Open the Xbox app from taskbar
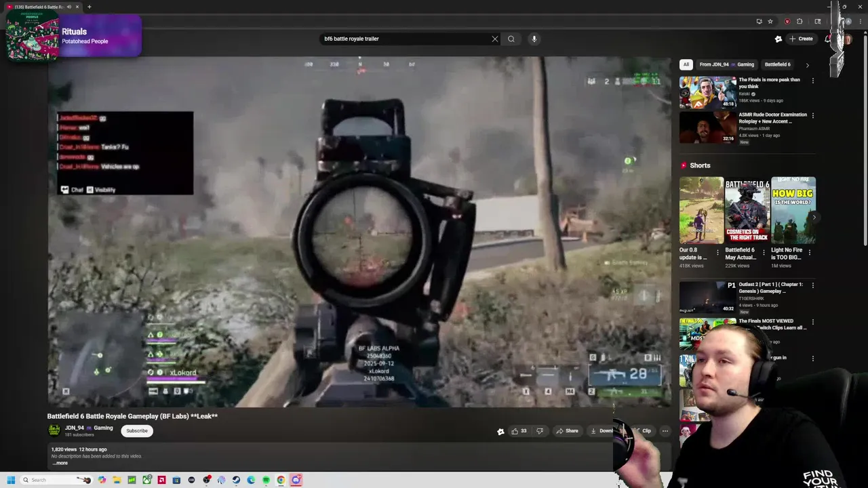Viewport: 868px width, 488px height. tap(146, 480)
